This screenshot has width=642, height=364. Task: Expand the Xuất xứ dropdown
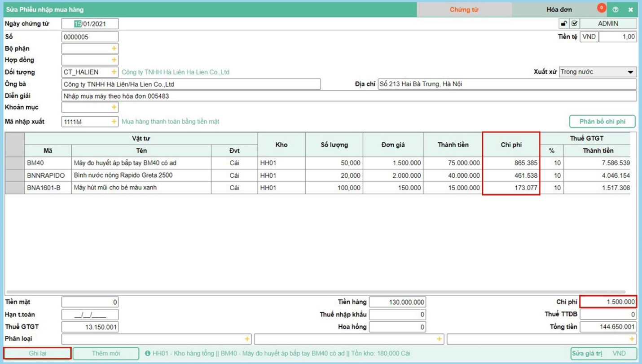pos(630,72)
